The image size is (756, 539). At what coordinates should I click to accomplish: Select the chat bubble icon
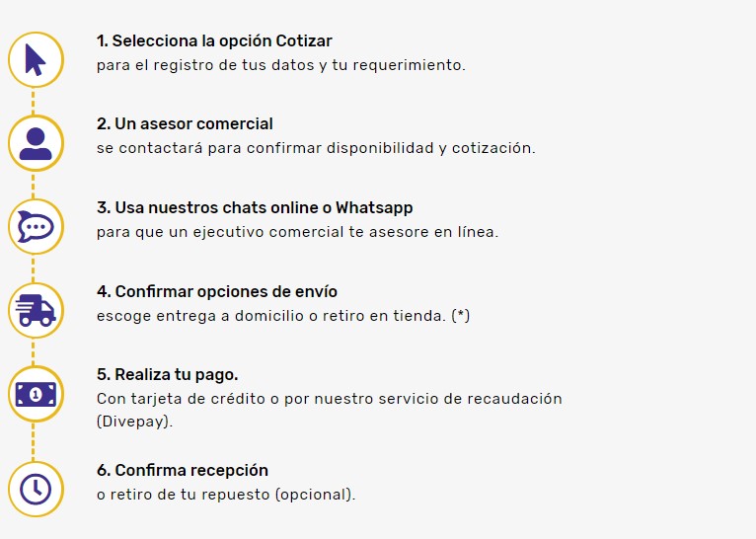(36, 227)
